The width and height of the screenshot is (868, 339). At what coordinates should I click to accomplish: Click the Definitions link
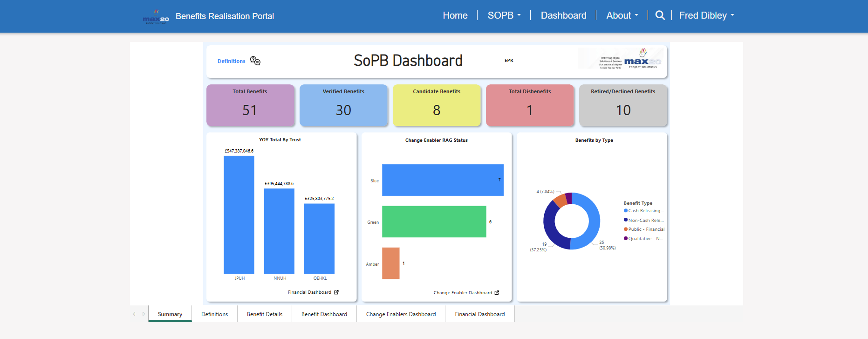pos(231,61)
